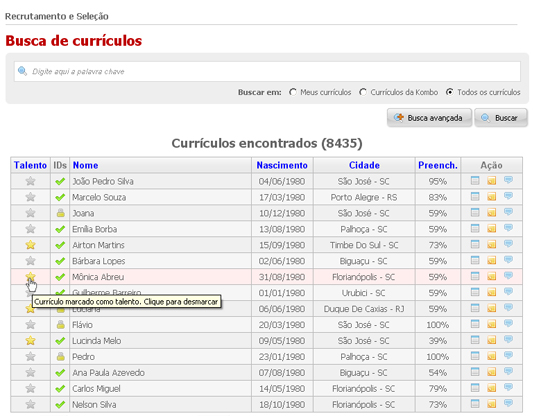This screenshot has height=416, width=550.
Task: Click the orange note icon in Urubici - SC row
Action: pyautogui.click(x=491, y=292)
